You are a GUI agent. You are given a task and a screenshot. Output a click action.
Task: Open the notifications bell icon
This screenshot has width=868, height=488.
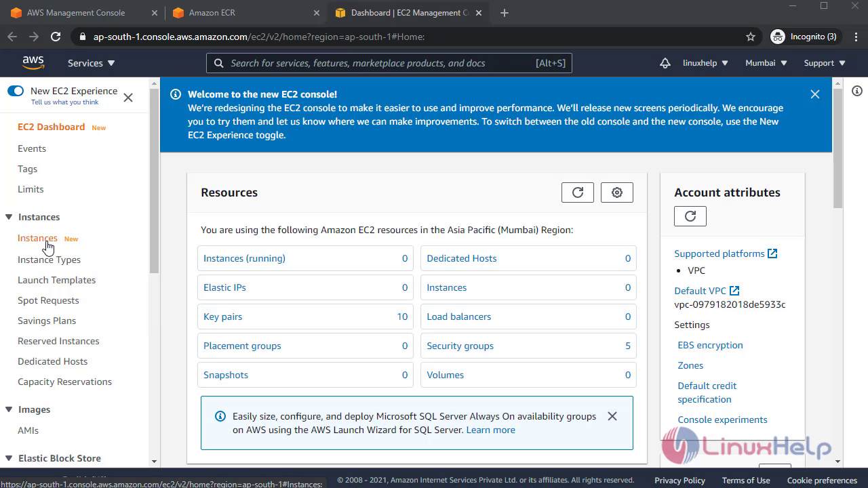665,63
